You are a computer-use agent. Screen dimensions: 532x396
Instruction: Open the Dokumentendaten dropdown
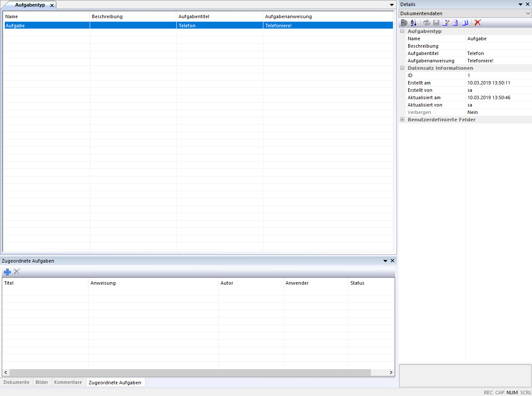(528, 13)
